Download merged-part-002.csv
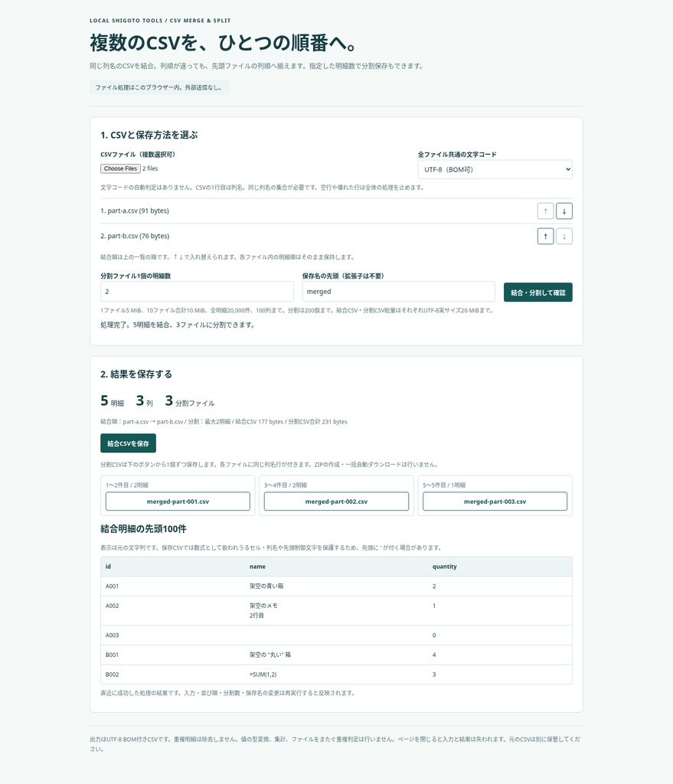Image resolution: width=673 pixels, height=784 pixels. tap(336, 501)
